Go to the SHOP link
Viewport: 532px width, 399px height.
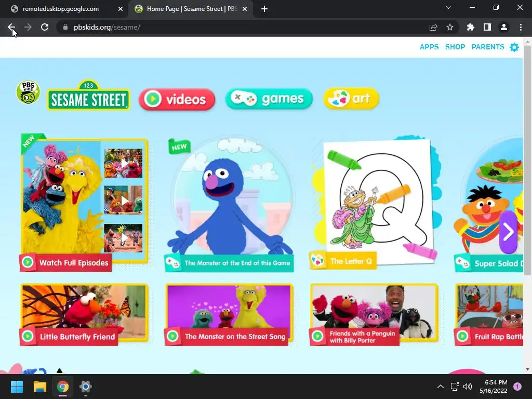455,47
